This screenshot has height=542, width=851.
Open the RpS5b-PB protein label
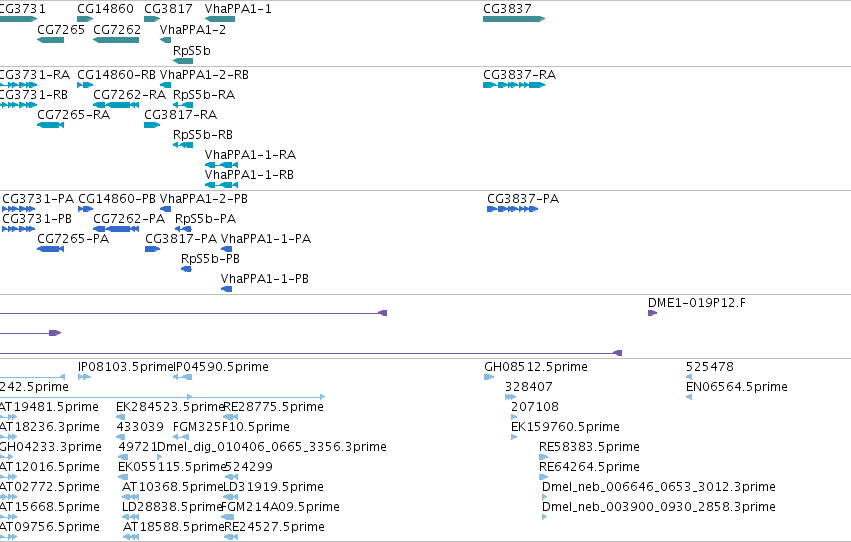point(211,259)
